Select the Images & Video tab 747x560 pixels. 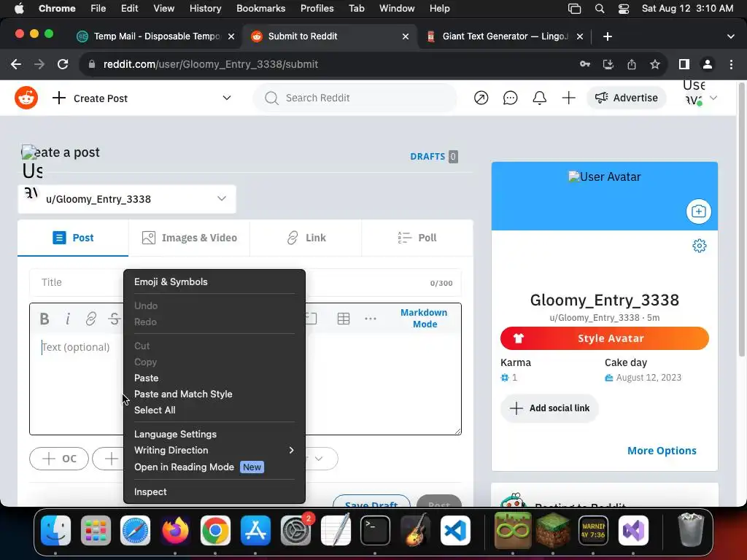(189, 238)
